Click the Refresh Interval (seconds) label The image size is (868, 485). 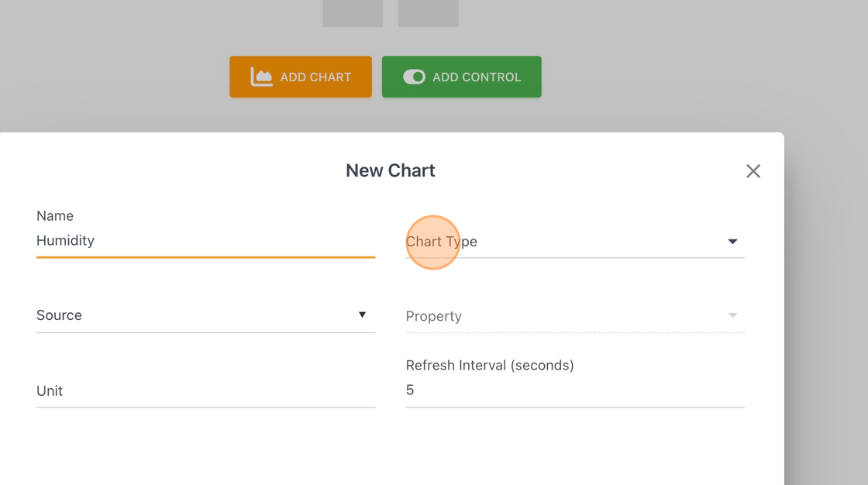pos(490,366)
